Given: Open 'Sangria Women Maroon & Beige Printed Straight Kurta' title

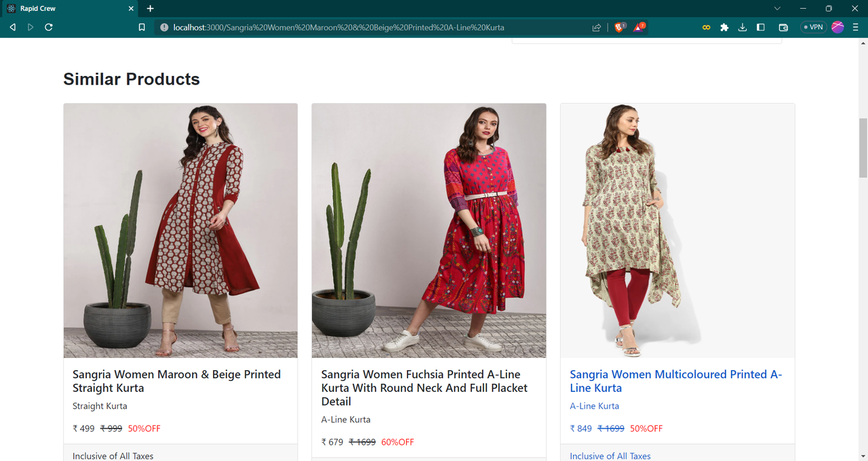Looking at the screenshot, I should (x=177, y=381).
